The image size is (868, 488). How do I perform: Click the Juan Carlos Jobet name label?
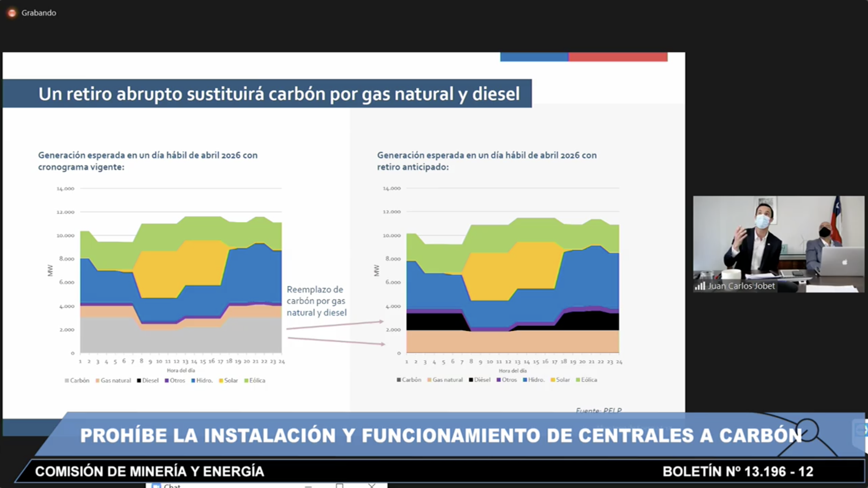tap(741, 286)
